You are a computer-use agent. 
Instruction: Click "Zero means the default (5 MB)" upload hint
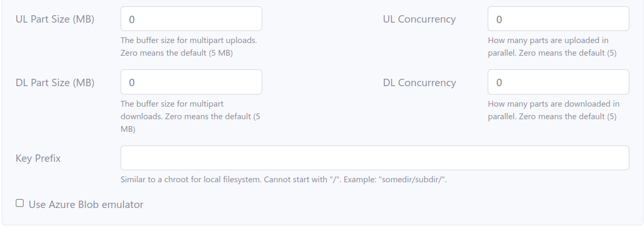[177, 53]
